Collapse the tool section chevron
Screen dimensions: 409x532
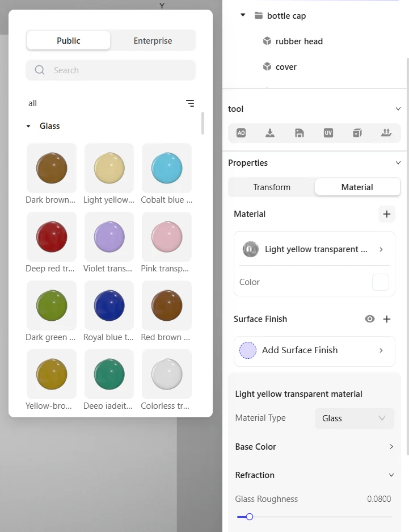coord(398,109)
